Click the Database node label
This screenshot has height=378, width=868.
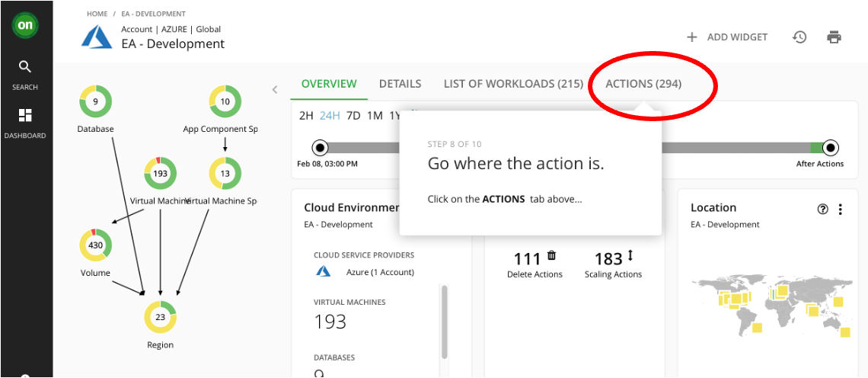[x=96, y=129]
